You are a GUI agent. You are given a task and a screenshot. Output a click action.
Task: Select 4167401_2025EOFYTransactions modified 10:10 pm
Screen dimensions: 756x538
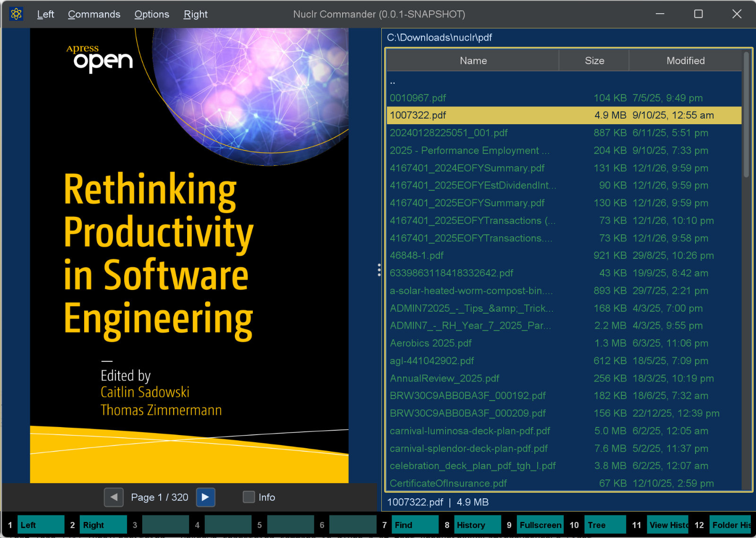pos(564,220)
